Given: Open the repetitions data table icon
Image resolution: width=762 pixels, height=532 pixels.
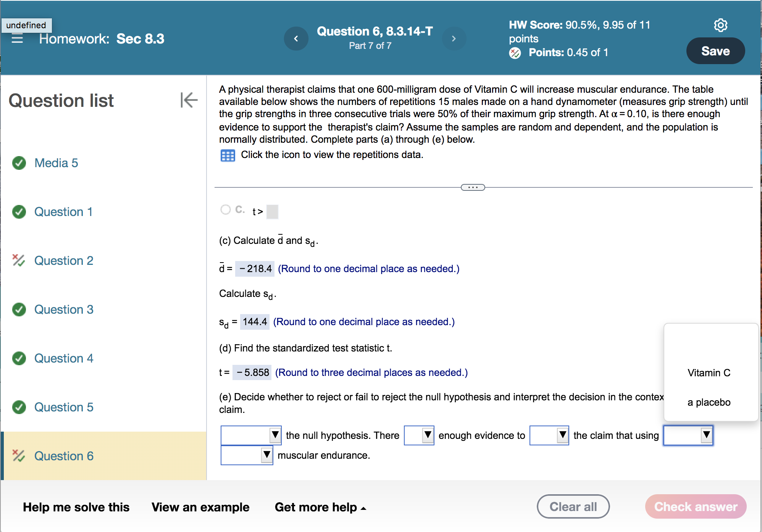Looking at the screenshot, I should point(228,155).
